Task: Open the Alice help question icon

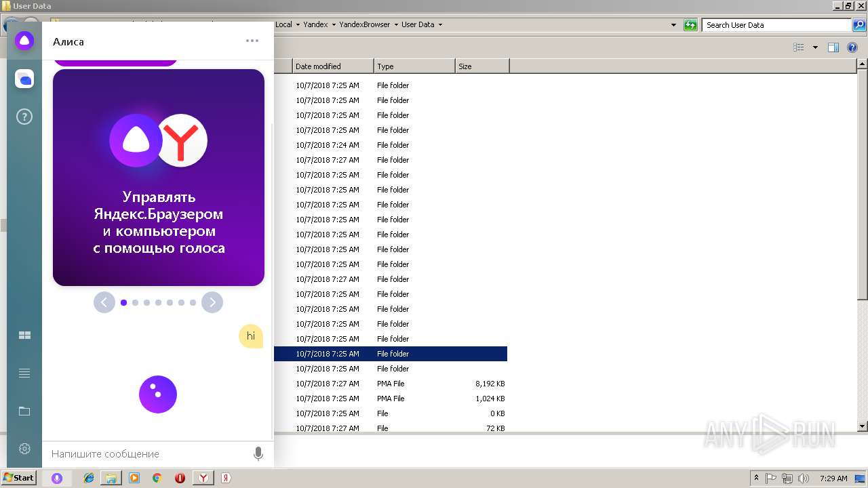Action: click(24, 117)
